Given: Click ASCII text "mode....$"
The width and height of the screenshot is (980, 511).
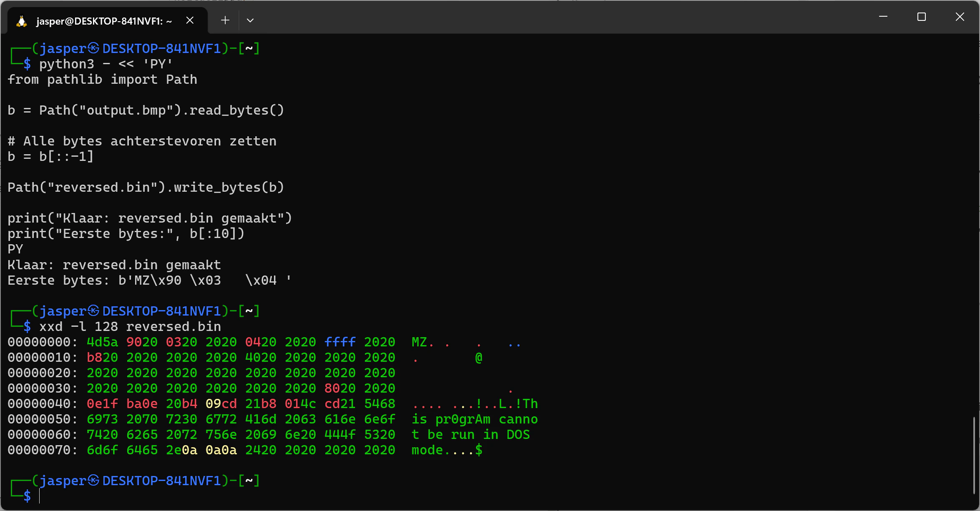Looking at the screenshot, I should point(447,450).
